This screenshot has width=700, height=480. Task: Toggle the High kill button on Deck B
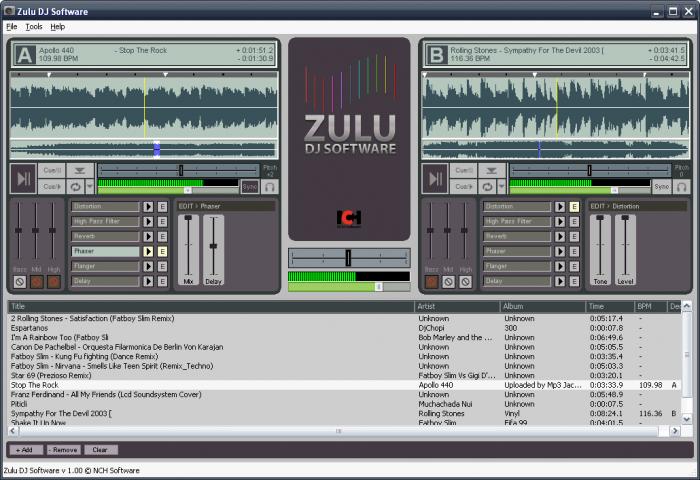[466, 282]
